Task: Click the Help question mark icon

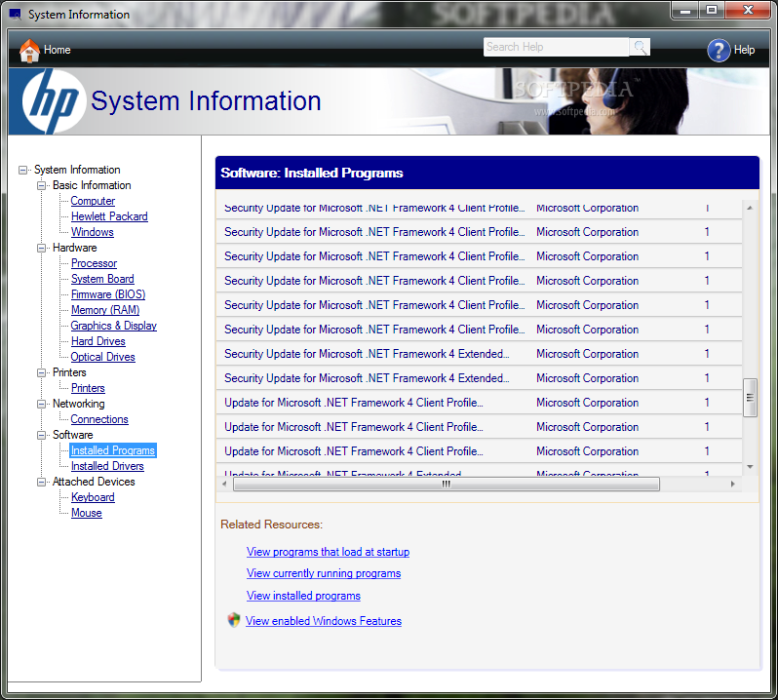Action: (x=719, y=50)
